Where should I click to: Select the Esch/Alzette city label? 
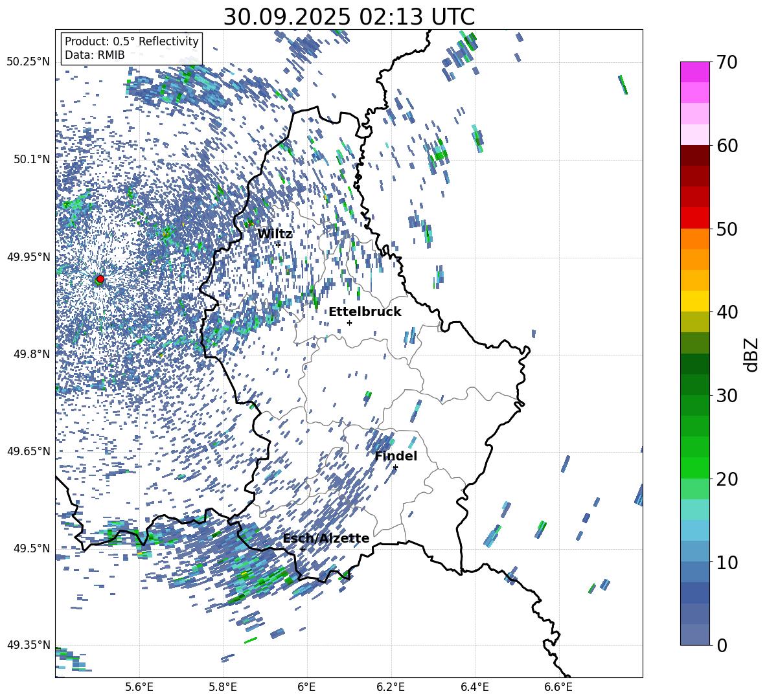click(x=326, y=538)
